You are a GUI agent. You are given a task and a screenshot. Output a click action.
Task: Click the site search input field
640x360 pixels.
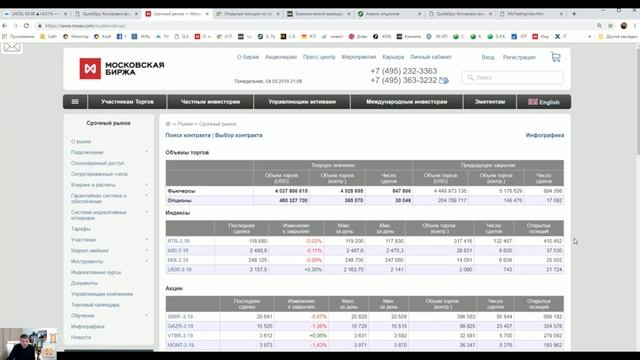point(513,77)
